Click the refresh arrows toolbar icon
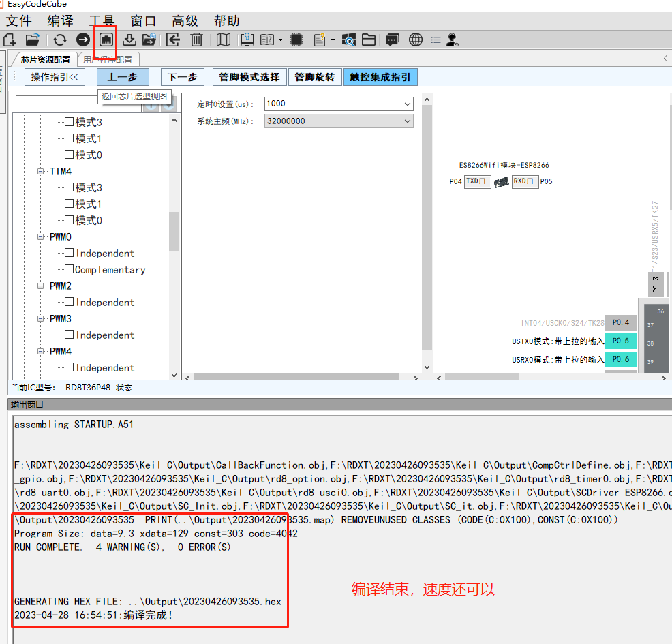 (x=60, y=40)
